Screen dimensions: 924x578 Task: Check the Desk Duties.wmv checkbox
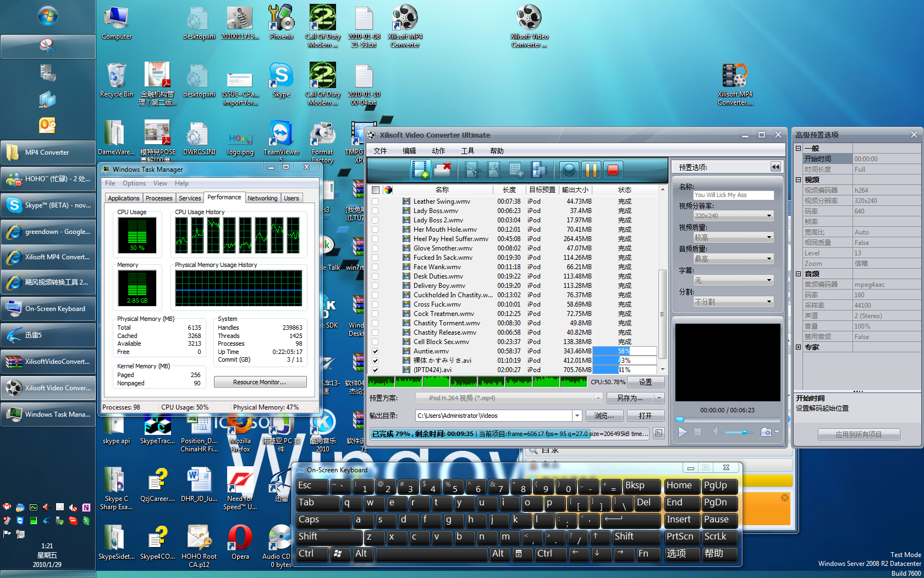(375, 276)
